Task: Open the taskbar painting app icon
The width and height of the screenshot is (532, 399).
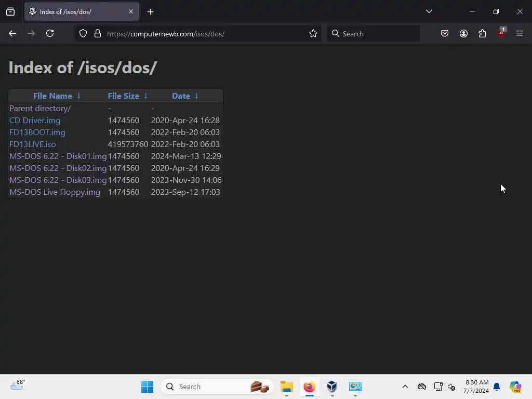Action: click(355, 387)
